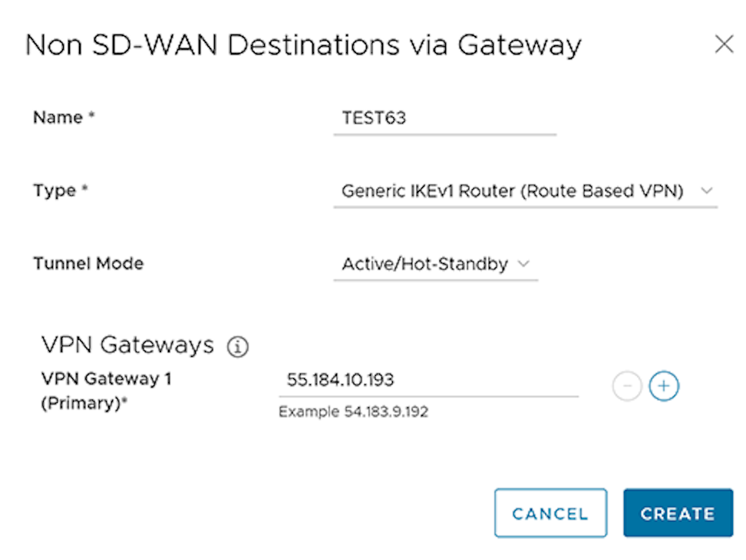
Task: Add another VPN gateway with plus icon
Action: [664, 387]
